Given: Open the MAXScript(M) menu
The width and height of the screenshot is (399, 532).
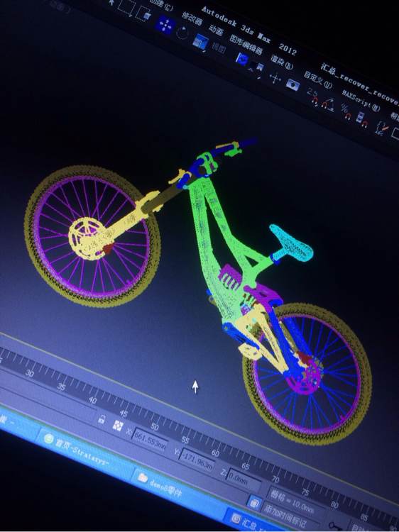Looking at the screenshot, I should pos(361,101).
